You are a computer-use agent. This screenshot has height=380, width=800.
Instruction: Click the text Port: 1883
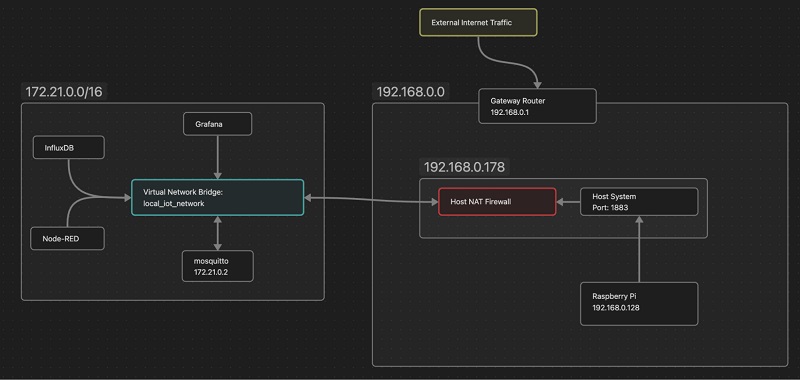[610, 208]
